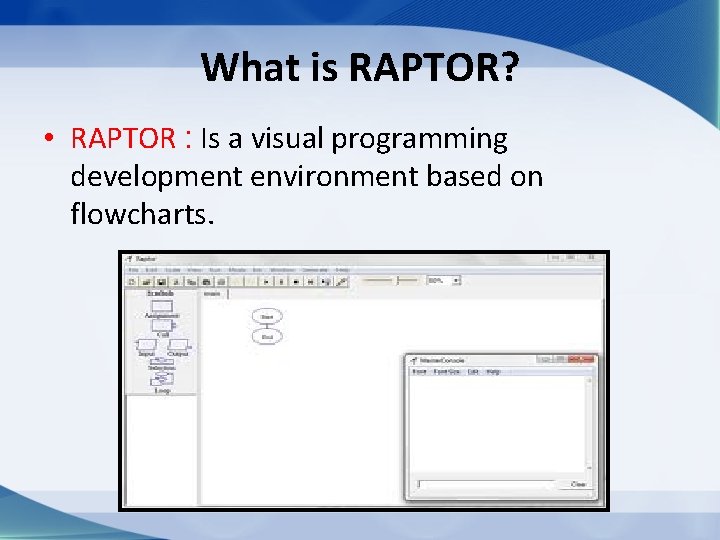
Task: Adjust the execution speed slider
Action: click(390, 280)
